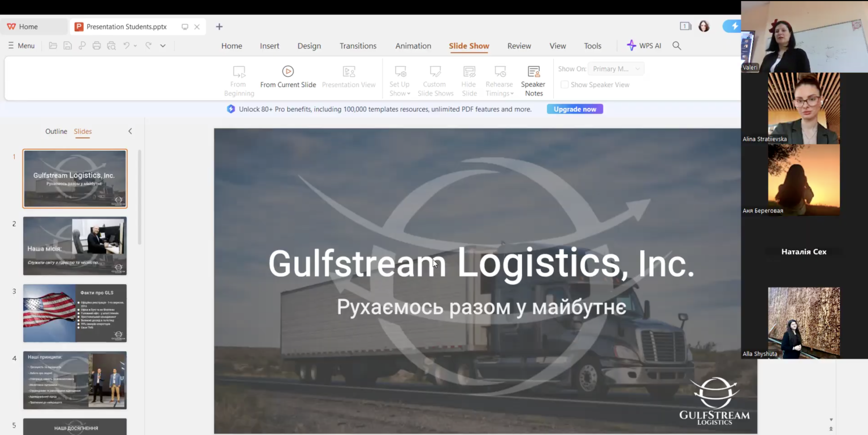Start slide show From Current Slide

[x=288, y=77]
